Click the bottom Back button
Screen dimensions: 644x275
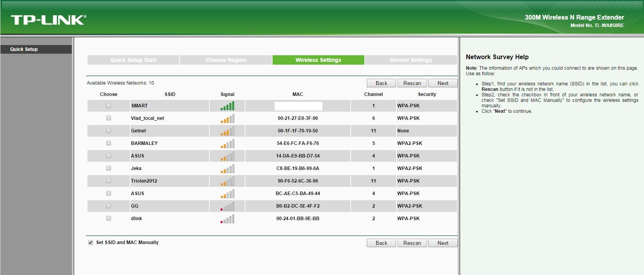[x=381, y=243]
